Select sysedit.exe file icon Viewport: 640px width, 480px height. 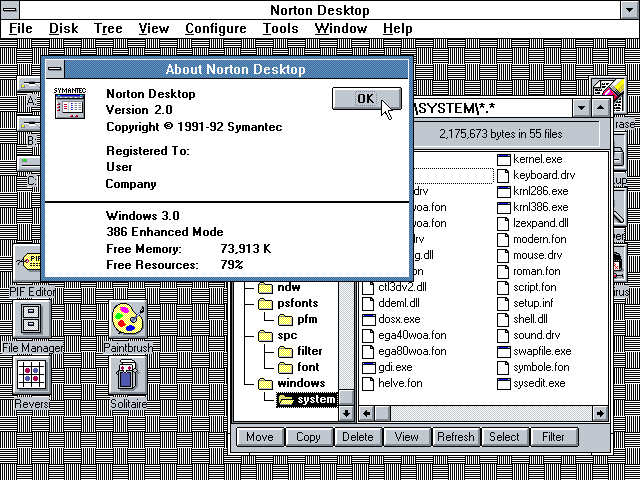click(x=504, y=383)
